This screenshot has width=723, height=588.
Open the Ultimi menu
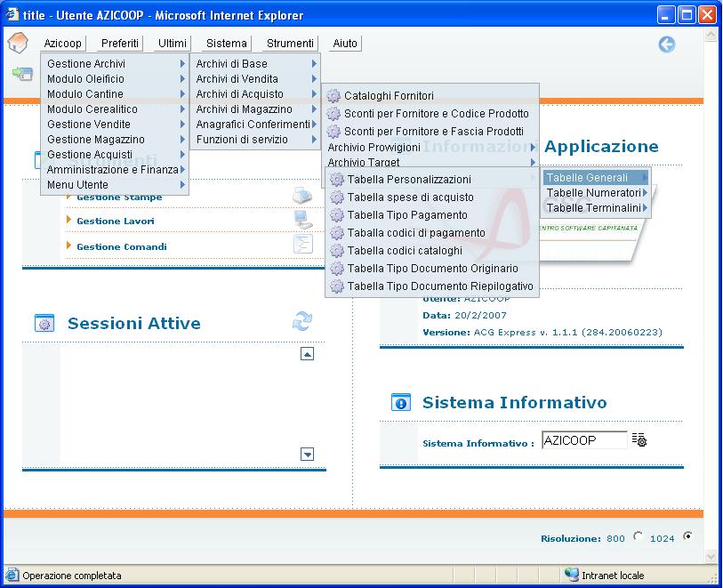pos(173,44)
